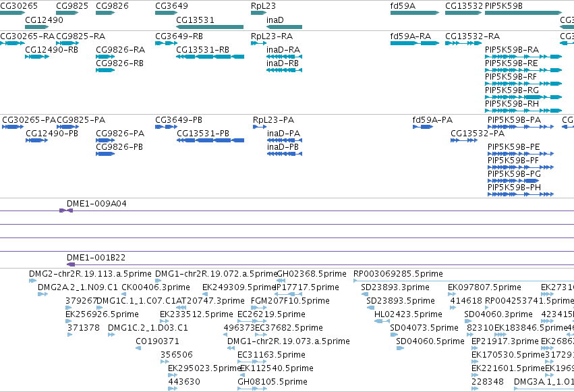Click the HL02423.5prime EST label

pos(408,314)
